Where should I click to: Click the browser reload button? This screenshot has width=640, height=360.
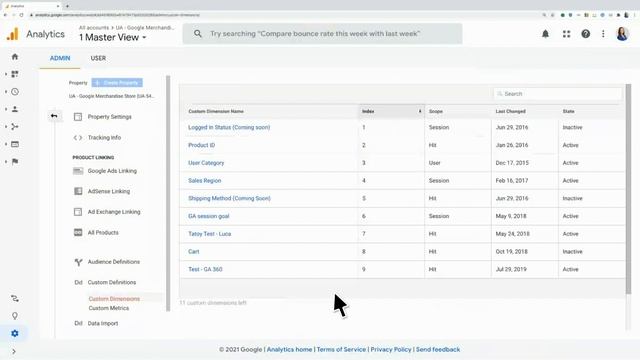pyautogui.click(x=21, y=15)
